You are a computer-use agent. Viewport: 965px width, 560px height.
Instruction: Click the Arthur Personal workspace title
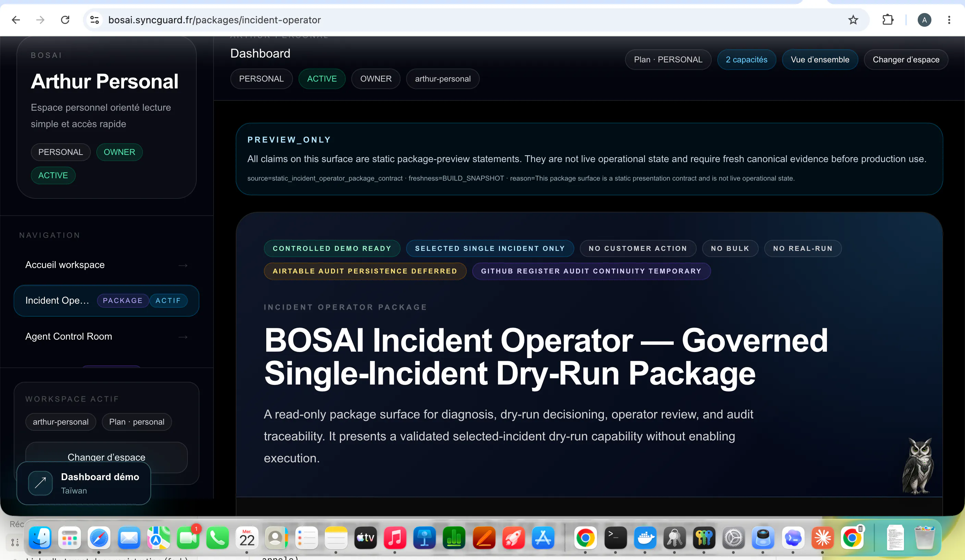pos(105,82)
